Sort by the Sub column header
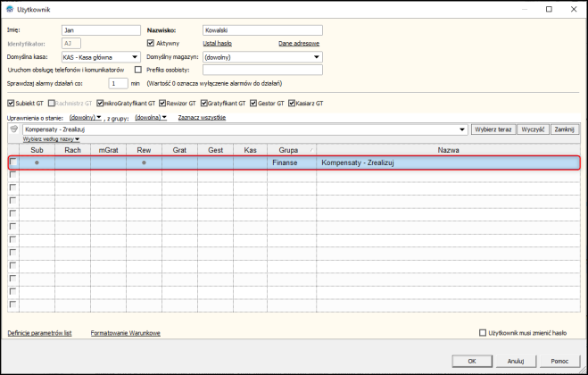Screen dimensions: 588x375 pos(37,150)
